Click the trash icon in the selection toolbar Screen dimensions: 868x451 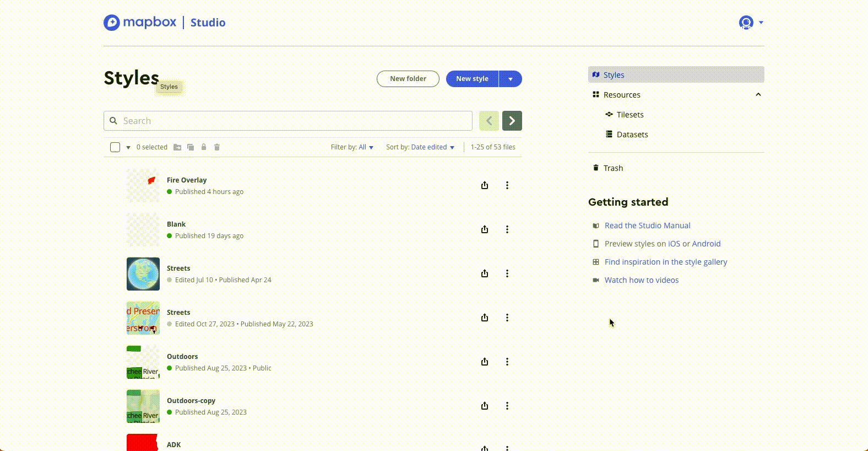(217, 147)
